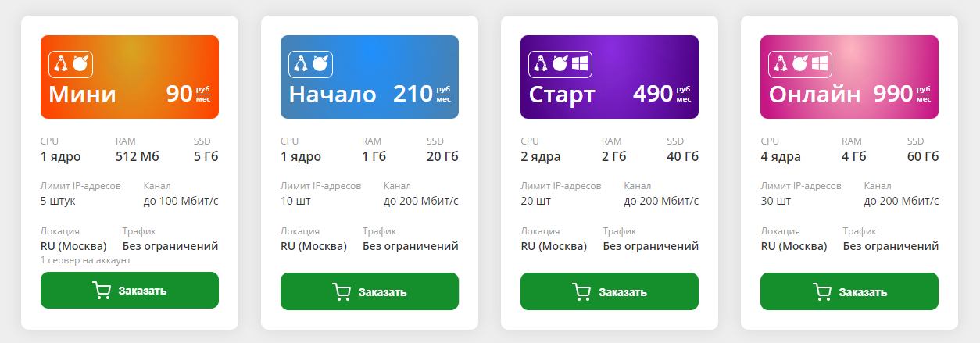The width and height of the screenshot is (980, 343).
Task: Click the Linux penguin icon on Старт plan
Action: pos(540,64)
